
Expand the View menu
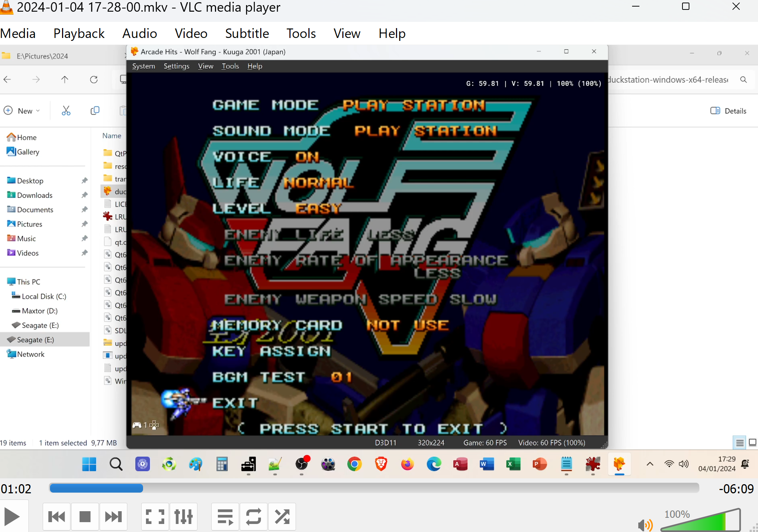pos(347,33)
